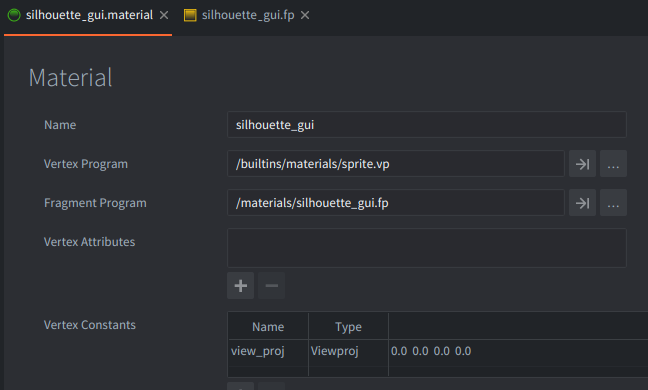The image size is (648, 390).
Task: Close the silhouette_gui.fp tab
Action: click(x=305, y=15)
